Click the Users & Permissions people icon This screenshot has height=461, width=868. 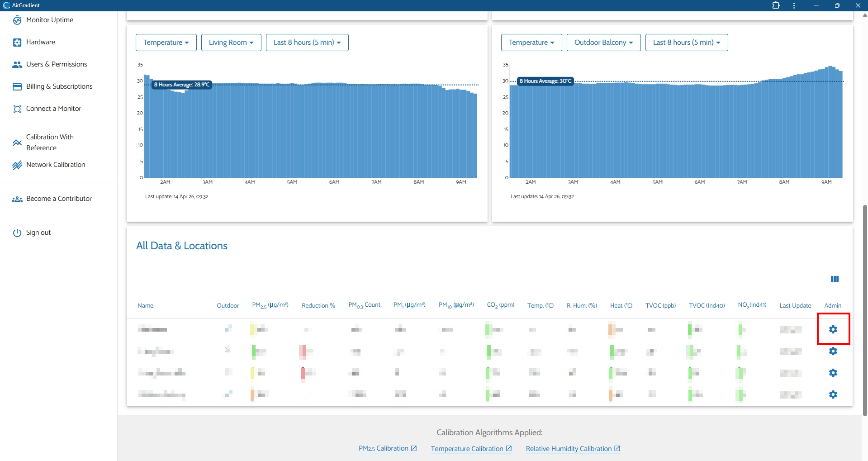pyautogui.click(x=17, y=65)
